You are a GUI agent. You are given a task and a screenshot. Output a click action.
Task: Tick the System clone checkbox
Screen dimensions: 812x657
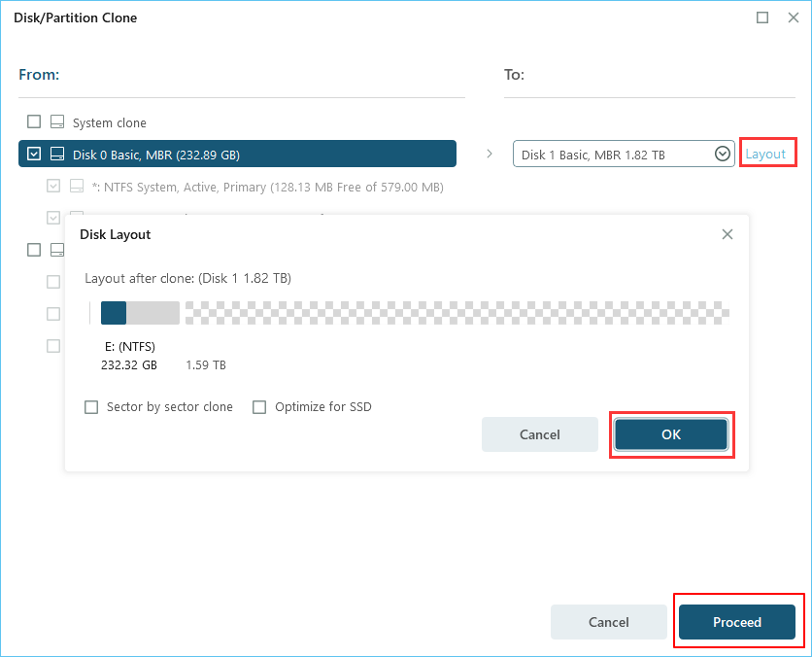point(34,121)
